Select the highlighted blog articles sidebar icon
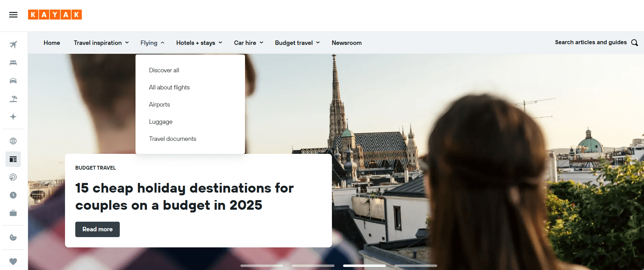 pos(13,159)
